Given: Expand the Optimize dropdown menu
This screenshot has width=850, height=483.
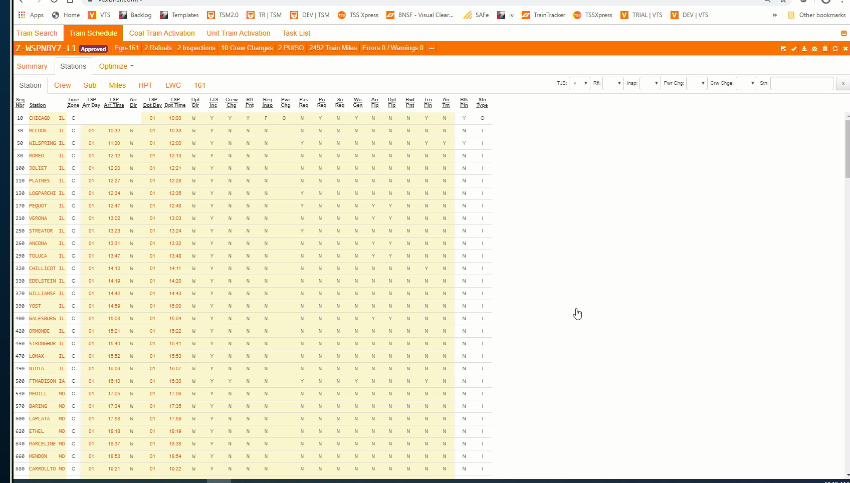Looking at the screenshot, I should coord(116,66).
